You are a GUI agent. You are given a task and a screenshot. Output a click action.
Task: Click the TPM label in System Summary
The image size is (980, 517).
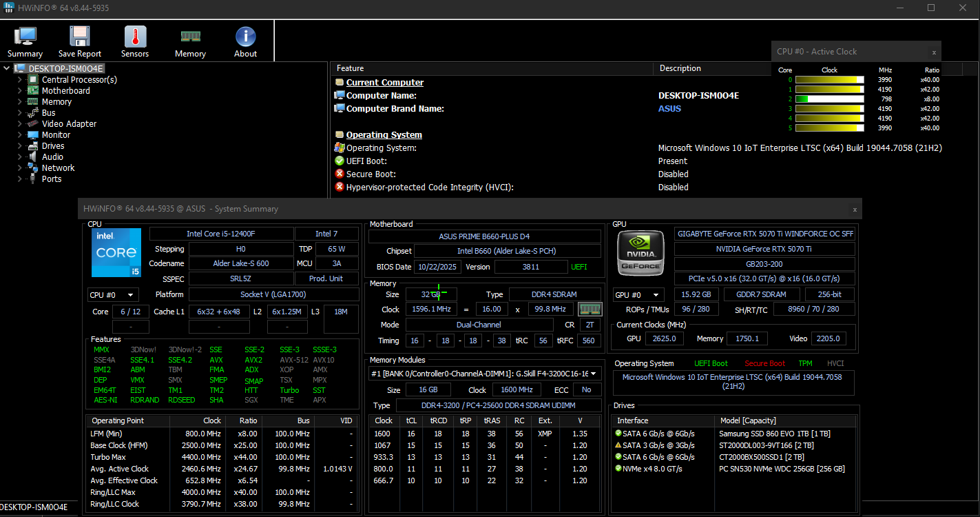805,363
